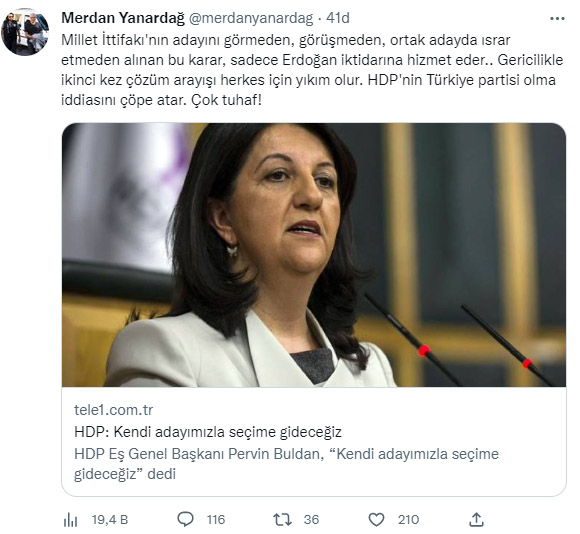This screenshot has width=580, height=534.
Task: Click the tweet text starting 'Millet İttifakı'nın'
Action: pyautogui.click(x=312, y=70)
